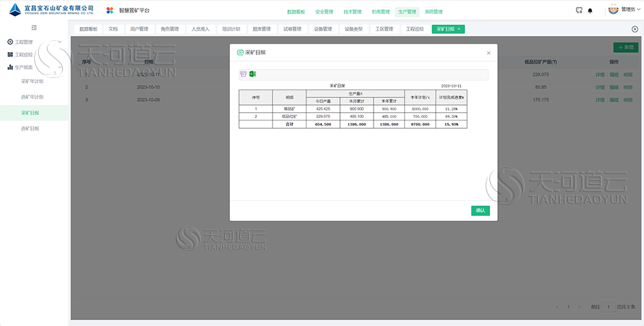Click the 15.93% completion cell
The width and height of the screenshot is (644, 326).
pos(451,124)
